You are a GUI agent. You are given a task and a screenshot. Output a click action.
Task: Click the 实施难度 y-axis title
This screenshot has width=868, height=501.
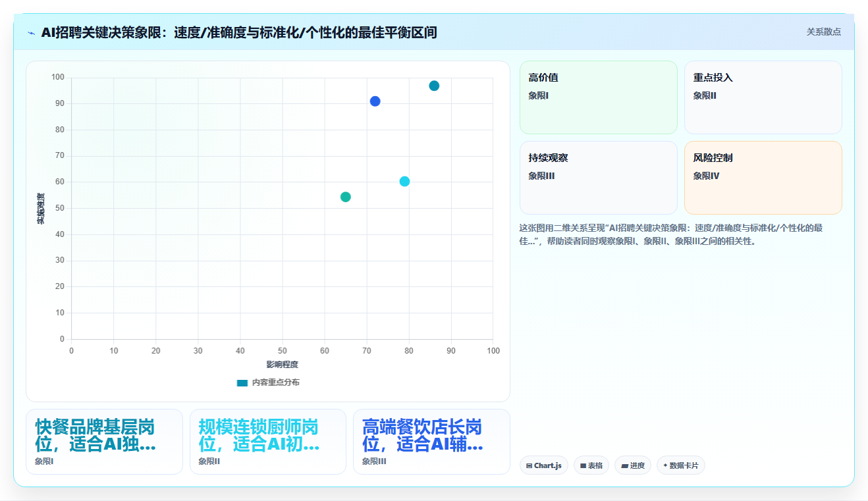(41, 209)
